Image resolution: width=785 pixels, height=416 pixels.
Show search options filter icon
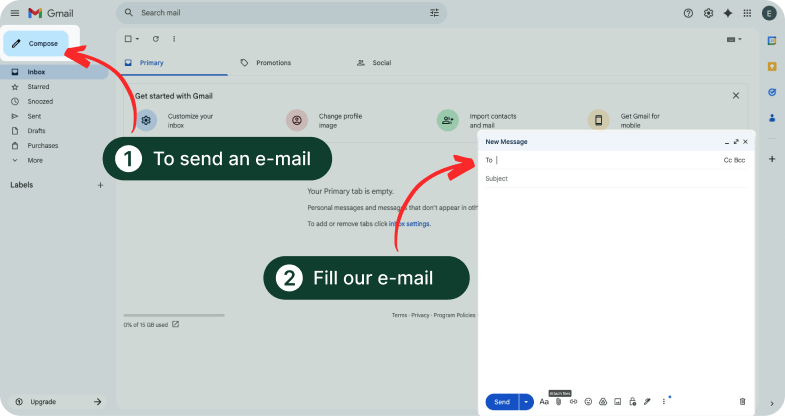pos(434,13)
